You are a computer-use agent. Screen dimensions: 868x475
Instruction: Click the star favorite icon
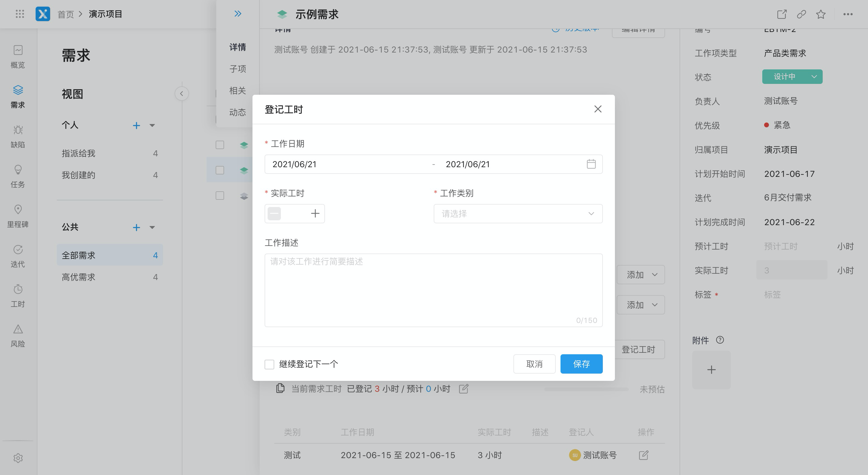pos(821,14)
